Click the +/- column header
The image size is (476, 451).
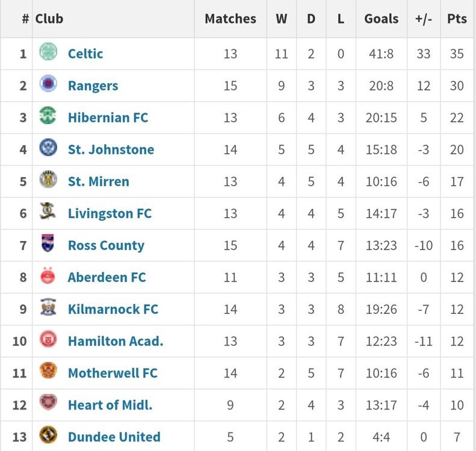[424, 19]
